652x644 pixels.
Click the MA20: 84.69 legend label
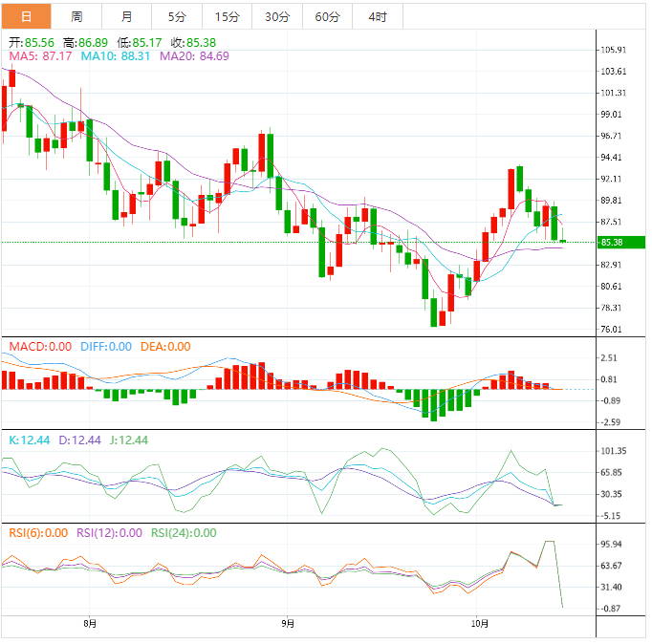click(x=194, y=56)
